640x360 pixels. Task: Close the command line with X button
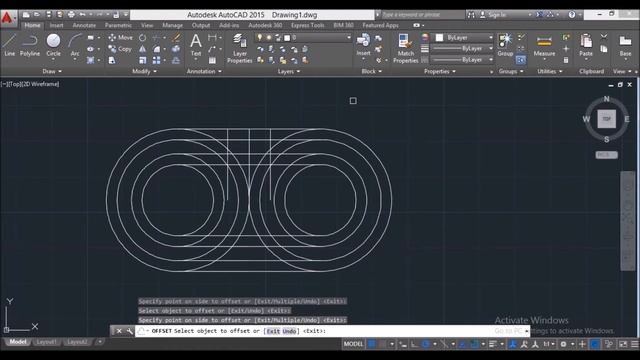[x=119, y=331]
